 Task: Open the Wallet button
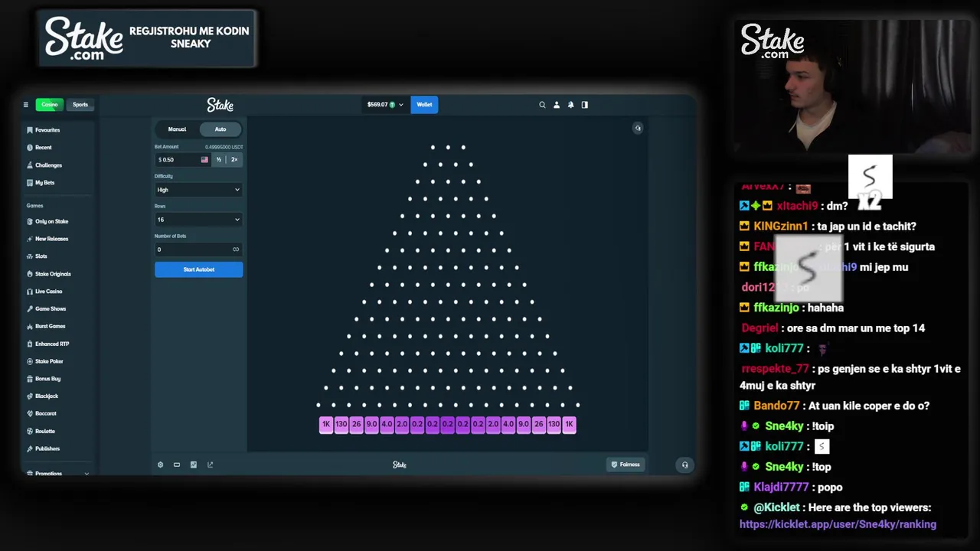(424, 105)
